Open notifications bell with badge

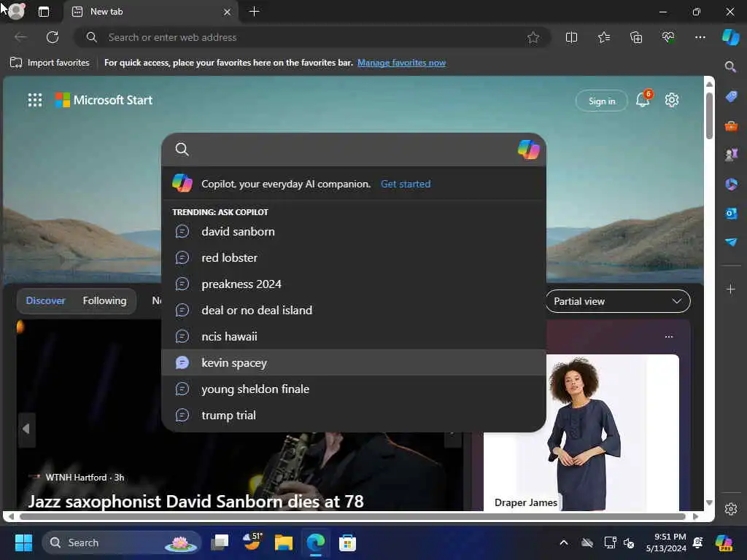click(x=643, y=99)
